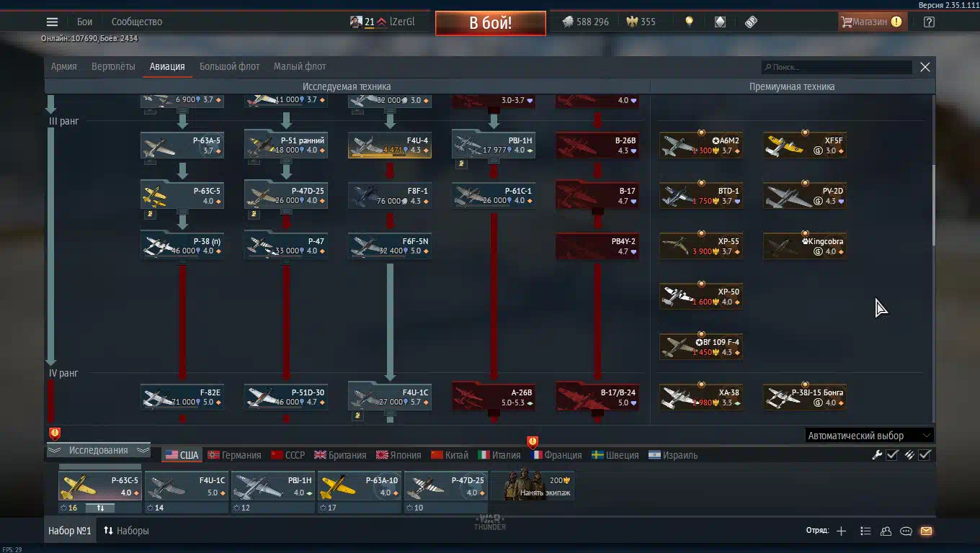980x553 pixels.
Task: Open the hamburger main menu
Action: pos(52,22)
